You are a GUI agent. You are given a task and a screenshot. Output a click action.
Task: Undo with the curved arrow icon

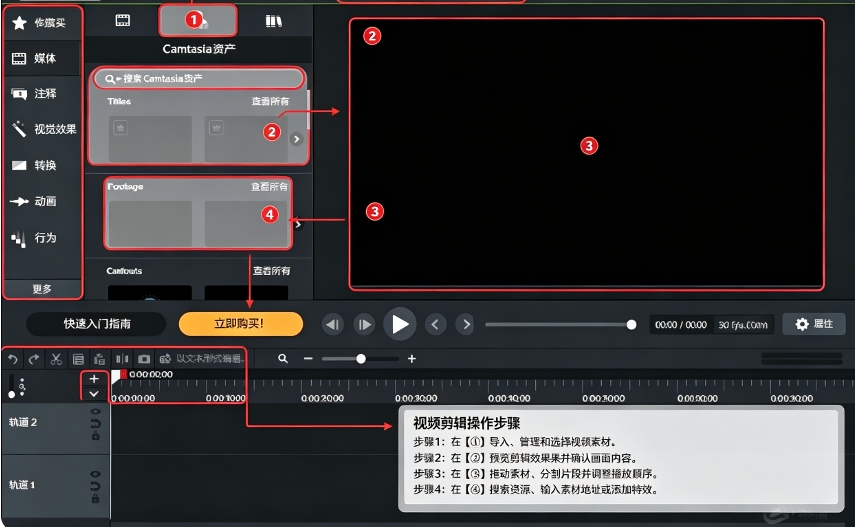[x=13, y=359]
